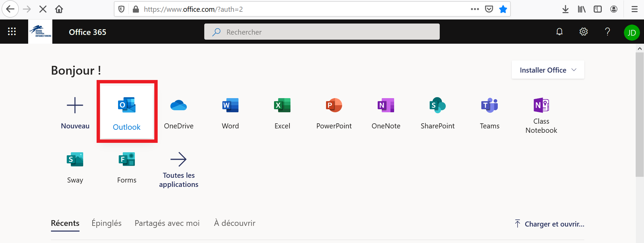Click Charger et ouvrir button
This screenshot has width=644, height=243.
pyautogui.click(x=549, y=224)
